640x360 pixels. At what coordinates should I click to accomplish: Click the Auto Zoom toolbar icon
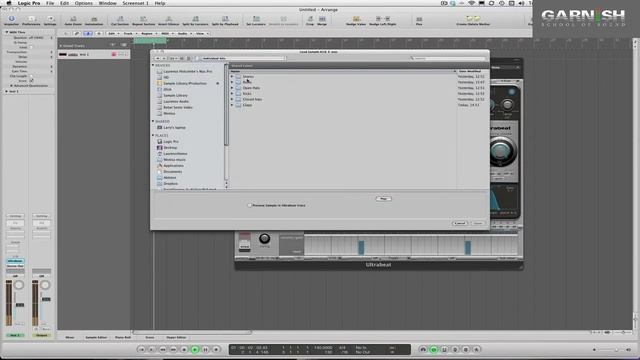pos(73,19)
